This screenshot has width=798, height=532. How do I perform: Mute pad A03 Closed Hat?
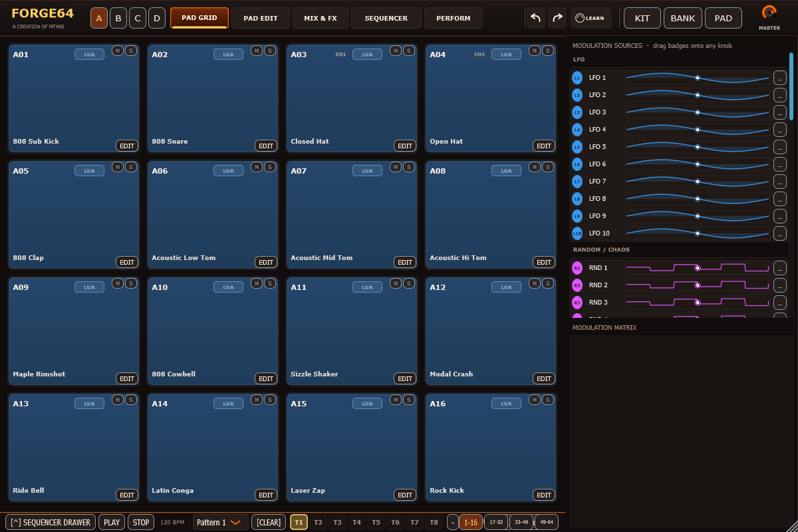(x=396, y=51)
